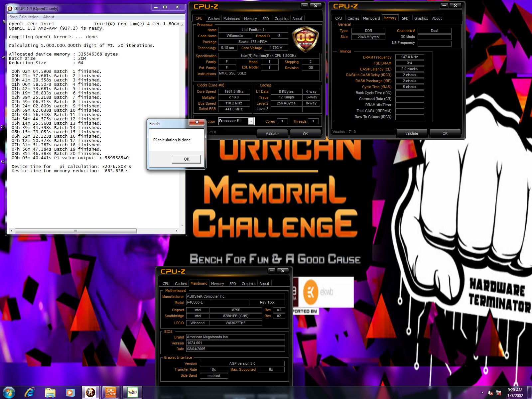Switch to SPD tab in CPU window

pos(265,19)
